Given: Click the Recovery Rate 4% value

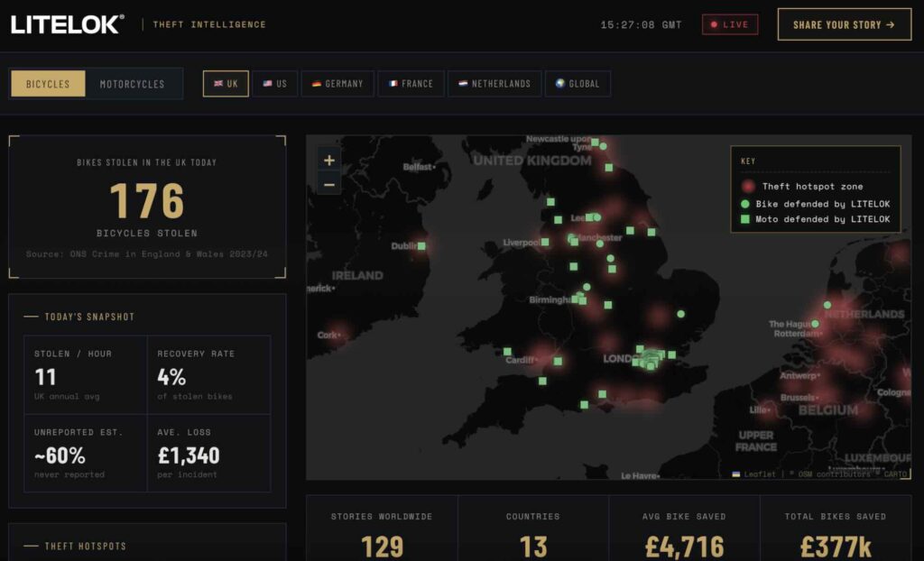Looking at the screenshot, I should coord(171,376).
